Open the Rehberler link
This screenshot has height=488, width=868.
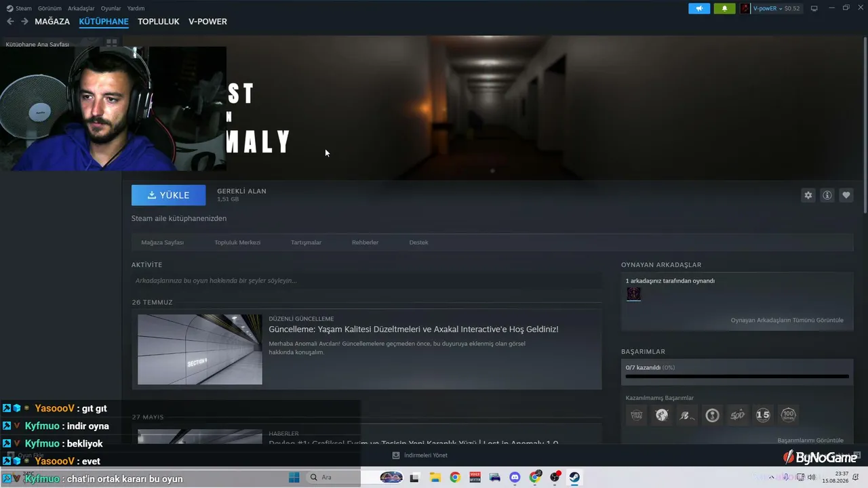click(x=365, y=243)
